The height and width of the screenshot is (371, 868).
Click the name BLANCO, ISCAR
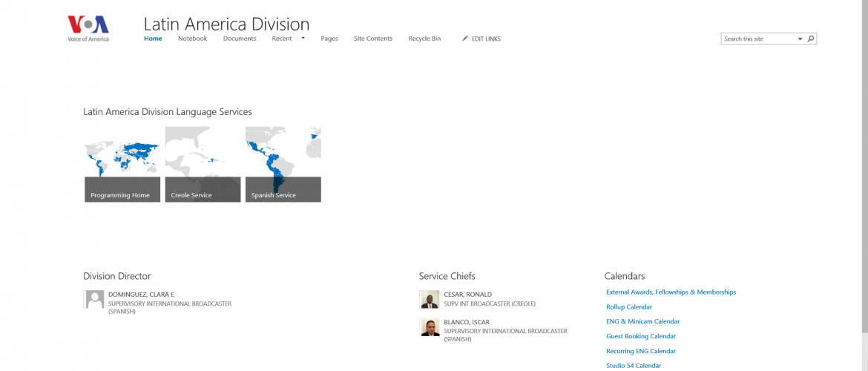467,322
